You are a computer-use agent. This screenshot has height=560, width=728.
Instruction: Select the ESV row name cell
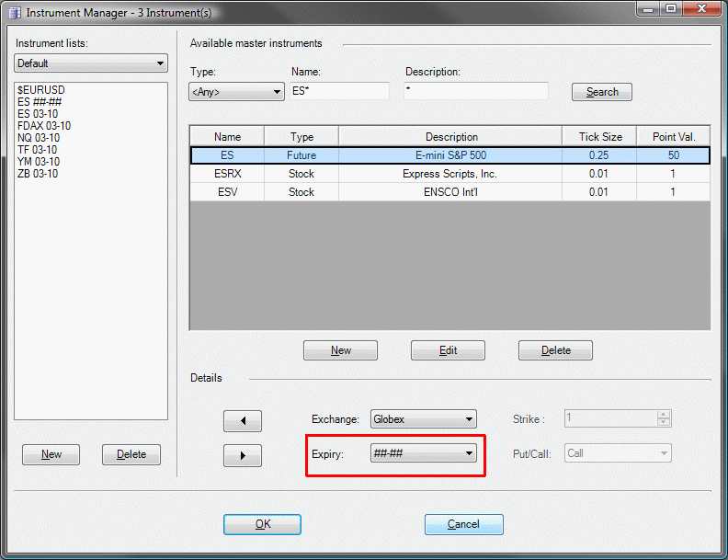tap(228, 192)
